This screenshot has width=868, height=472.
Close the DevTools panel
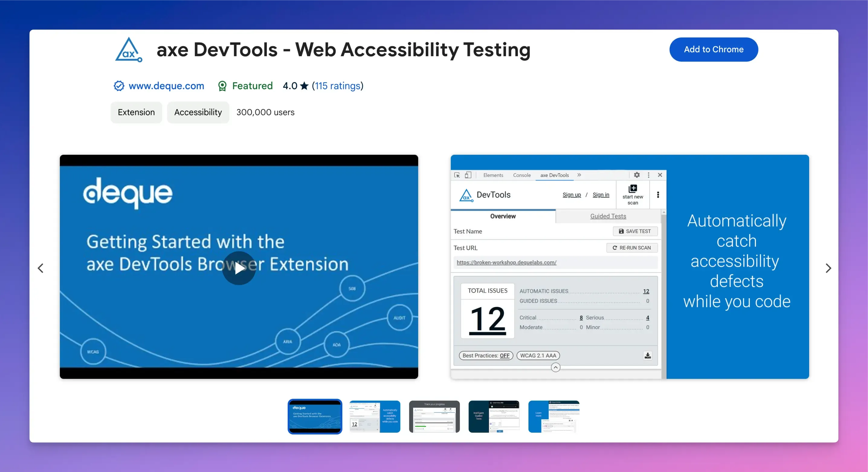pos(660,175)
